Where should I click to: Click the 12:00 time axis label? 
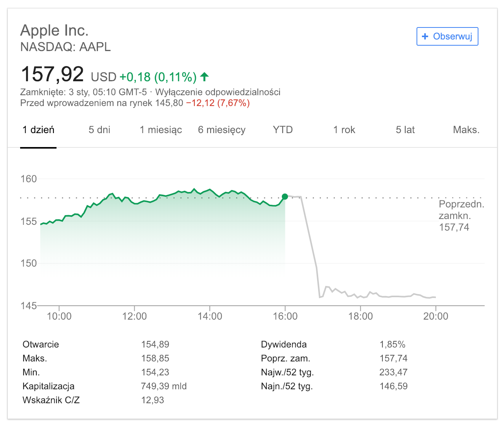click(134, 317)
